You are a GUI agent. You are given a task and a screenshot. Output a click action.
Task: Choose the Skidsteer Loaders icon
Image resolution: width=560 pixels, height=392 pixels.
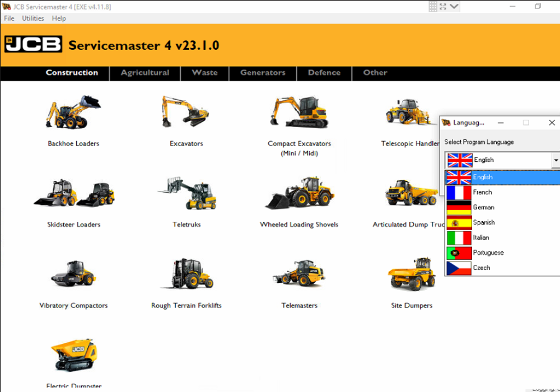coord(73,193)
